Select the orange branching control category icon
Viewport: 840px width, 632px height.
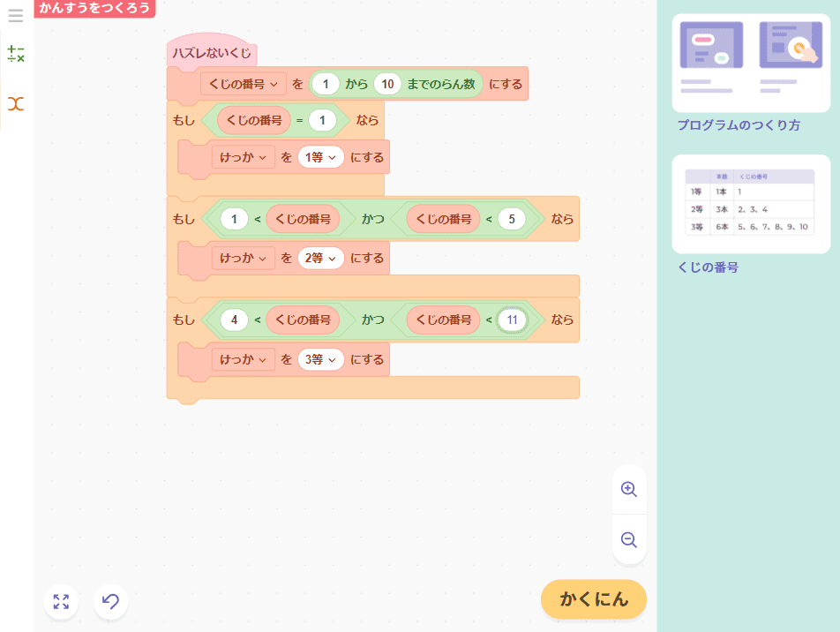click(16, 104)
